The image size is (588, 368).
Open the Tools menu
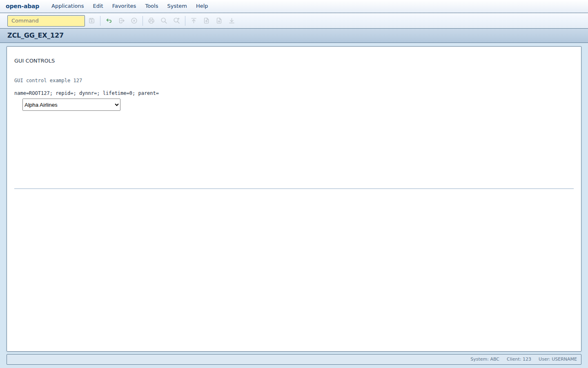tap(151, 6)
